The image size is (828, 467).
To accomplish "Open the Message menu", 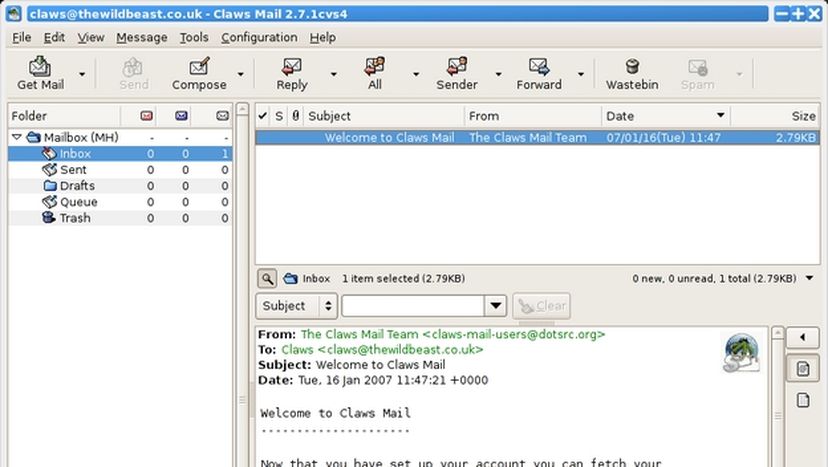I will 141,37.
